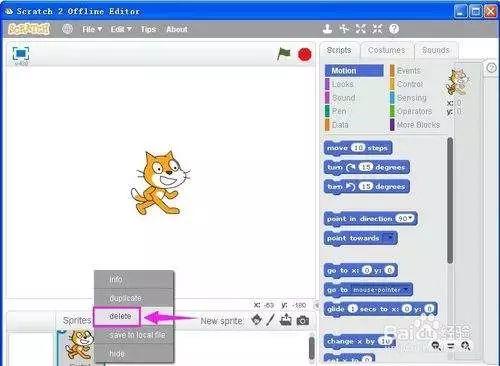
Task: Click secs field in glide block
Action: (352, 309)
